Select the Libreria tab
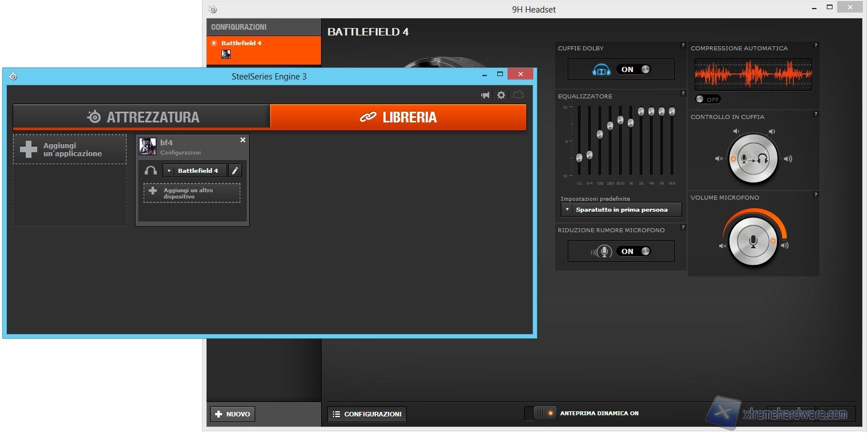 (398, 117)
